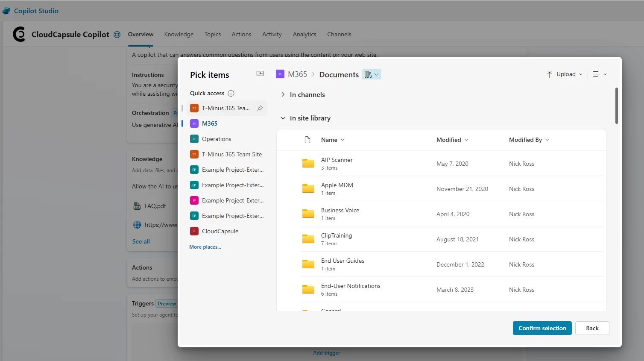
Task: Click the See all link
Action: click(x=141, y=241)
